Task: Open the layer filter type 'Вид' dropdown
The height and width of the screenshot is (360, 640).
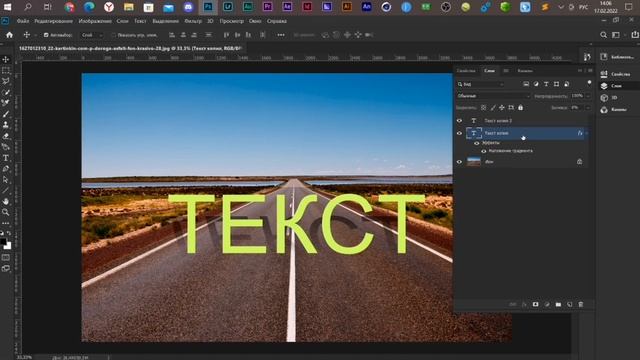Action: tap(480, 84)
